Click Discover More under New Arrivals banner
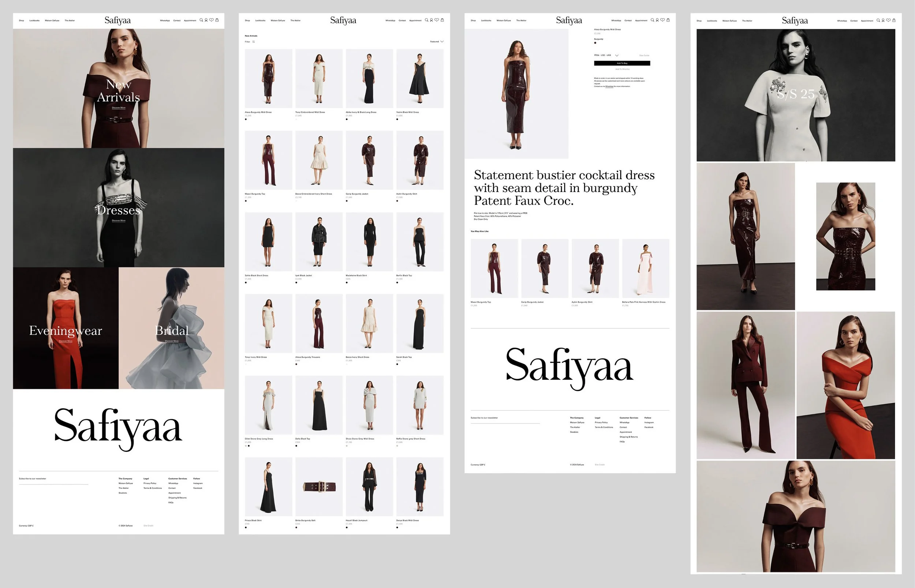Screen dimensions: 915x588 (x=118, y=108)
